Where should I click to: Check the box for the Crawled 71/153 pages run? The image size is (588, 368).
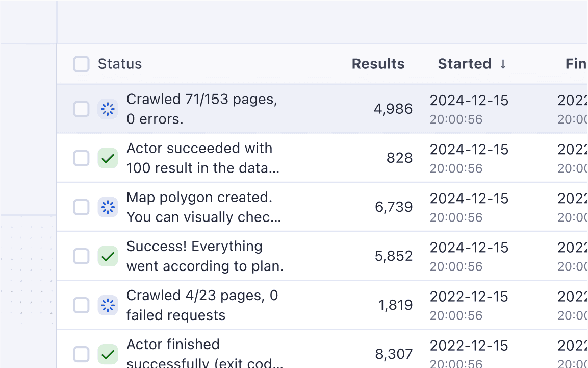pos(81,109)
